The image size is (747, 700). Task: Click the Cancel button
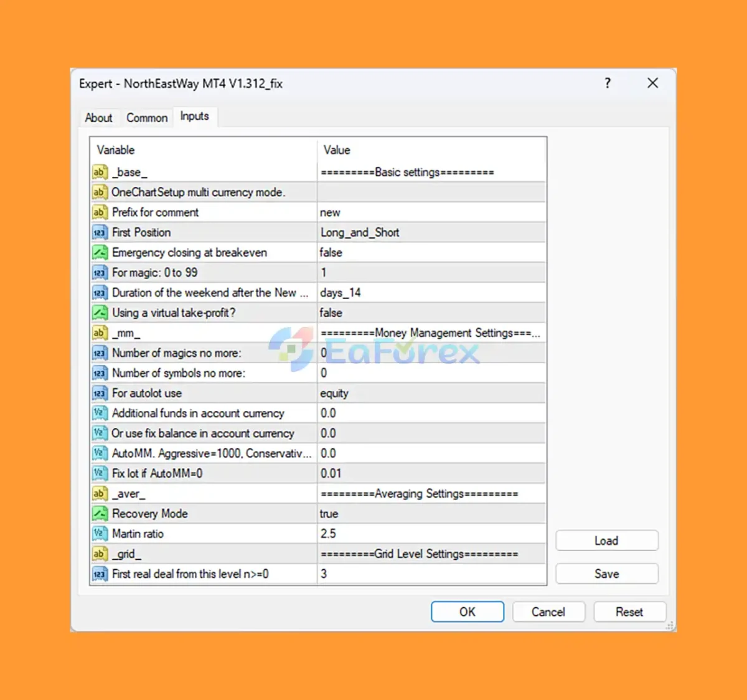click(548, 612)
